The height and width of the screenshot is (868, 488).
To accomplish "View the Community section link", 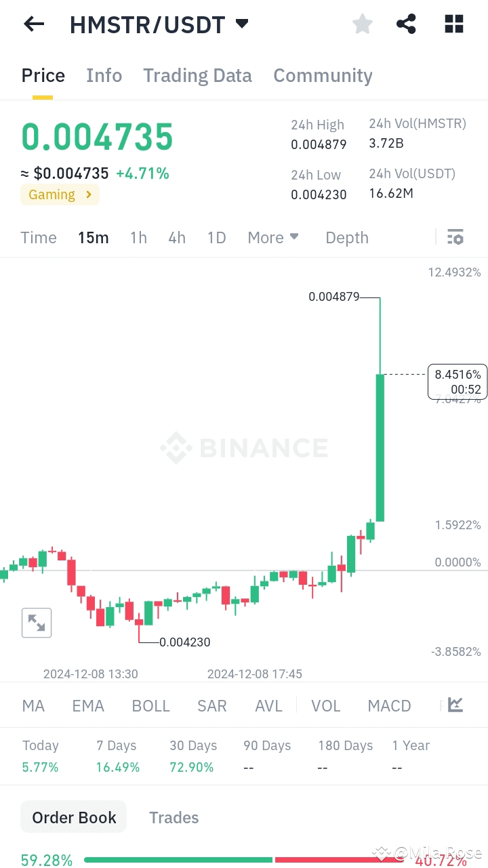I will tap(323, 75).
